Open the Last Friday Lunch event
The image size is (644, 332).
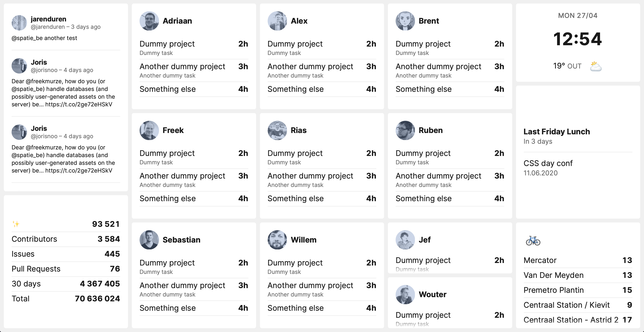click(x=556, y=131)
